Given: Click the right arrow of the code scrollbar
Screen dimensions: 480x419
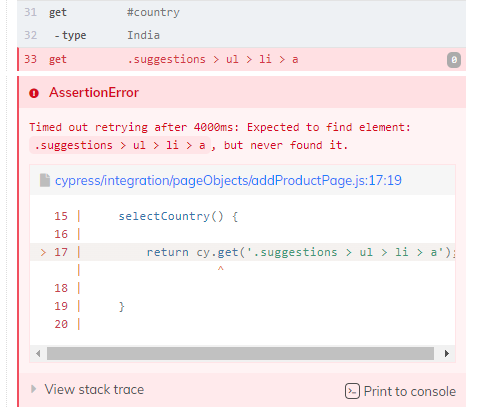Looking at the screenshot, I should click(447, 353).
